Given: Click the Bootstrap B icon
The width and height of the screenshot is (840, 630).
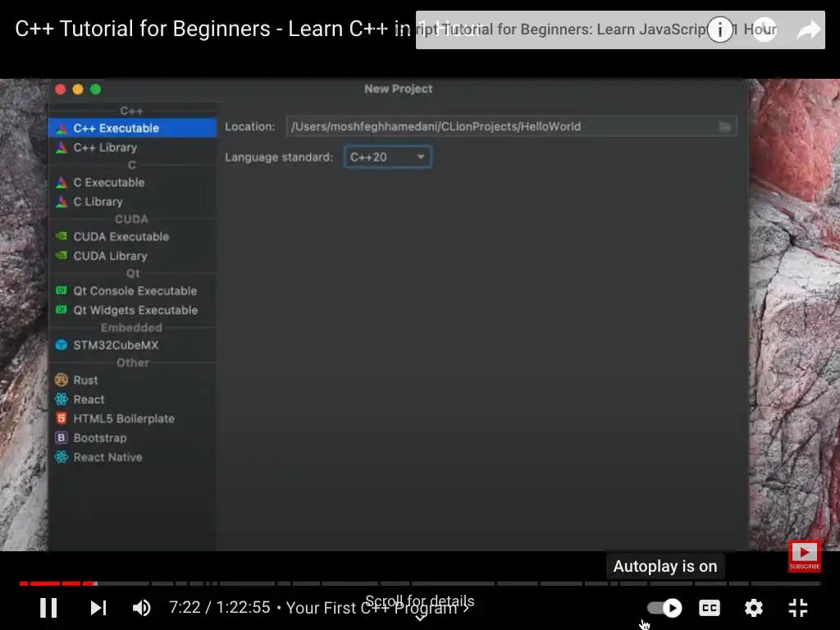Looking at the screenshot, I should tap(62, 438).
